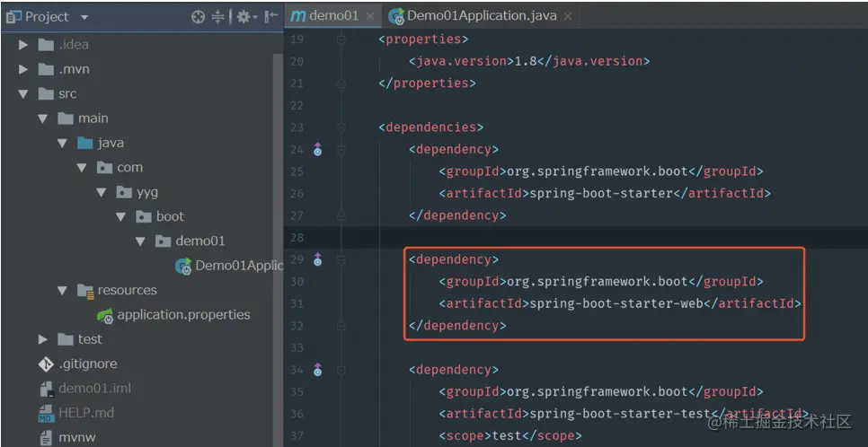Screen dimensions: 868x447
Task: Click the Demo01Application class icon in tree
Action: click(183, 266)
